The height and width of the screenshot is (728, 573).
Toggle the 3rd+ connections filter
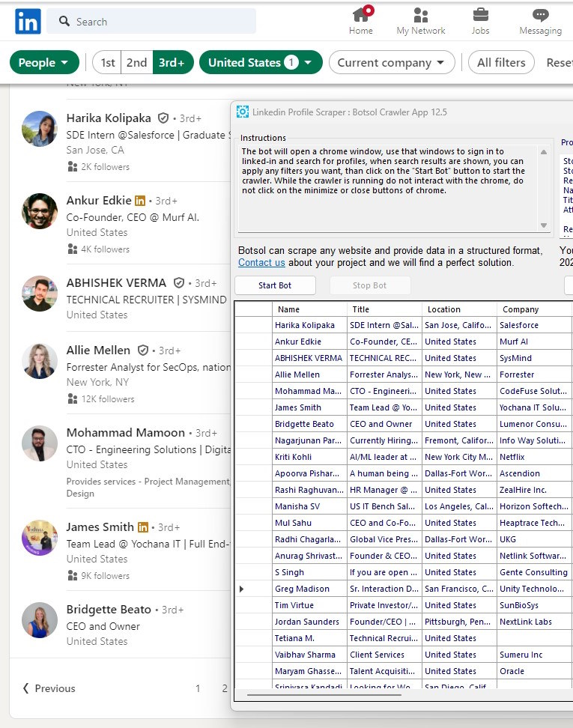(172, 62)
